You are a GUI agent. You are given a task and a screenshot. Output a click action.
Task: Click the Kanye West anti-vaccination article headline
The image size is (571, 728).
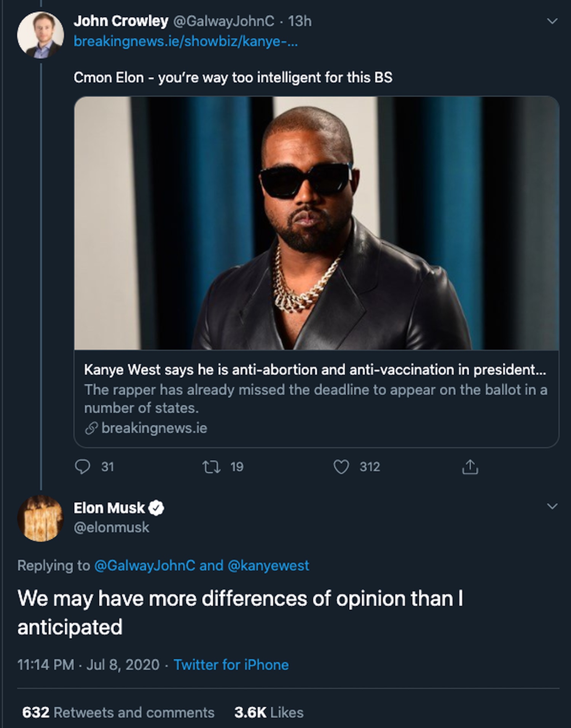[315, 370]
